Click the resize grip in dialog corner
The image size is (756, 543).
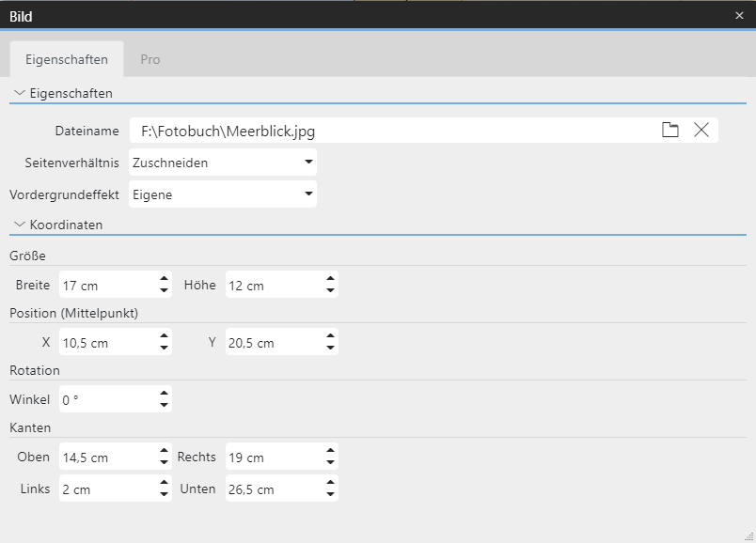749,536
